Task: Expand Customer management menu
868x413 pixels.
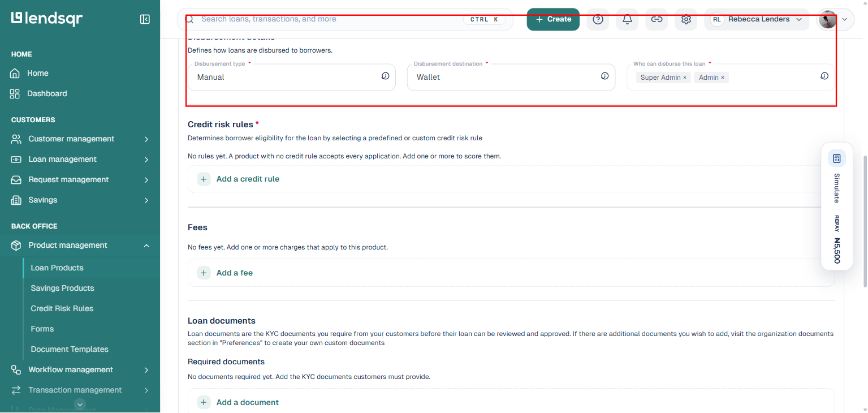Action: click(80, 139)
